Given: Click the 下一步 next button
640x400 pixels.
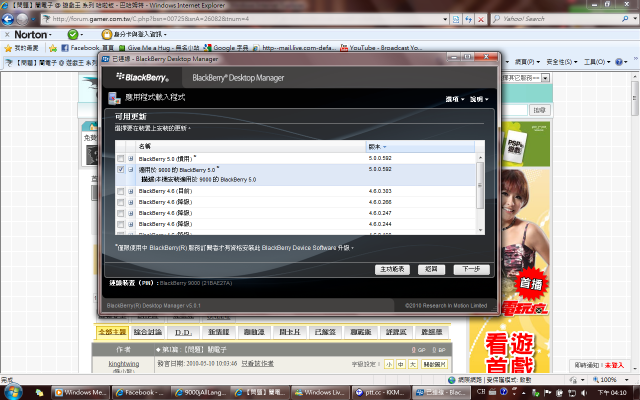Looking at the screenshot, I should coord(471,269).
